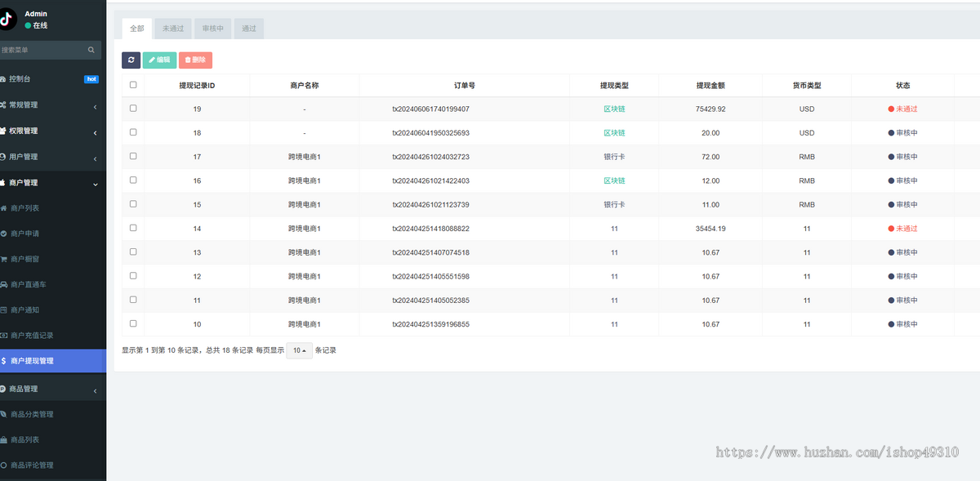Click order number tx202406061740199407
Viewport: 980px width, 481px height.
coord(430,109)
